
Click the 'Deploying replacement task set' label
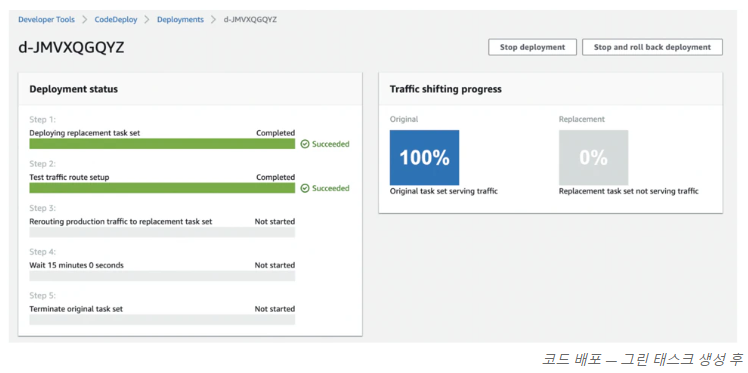[x=85, y=133]
